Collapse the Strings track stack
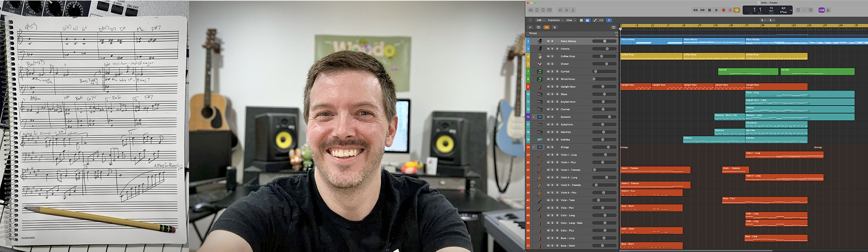The height and width of the screenshot is (252, 868). point(534,147)
